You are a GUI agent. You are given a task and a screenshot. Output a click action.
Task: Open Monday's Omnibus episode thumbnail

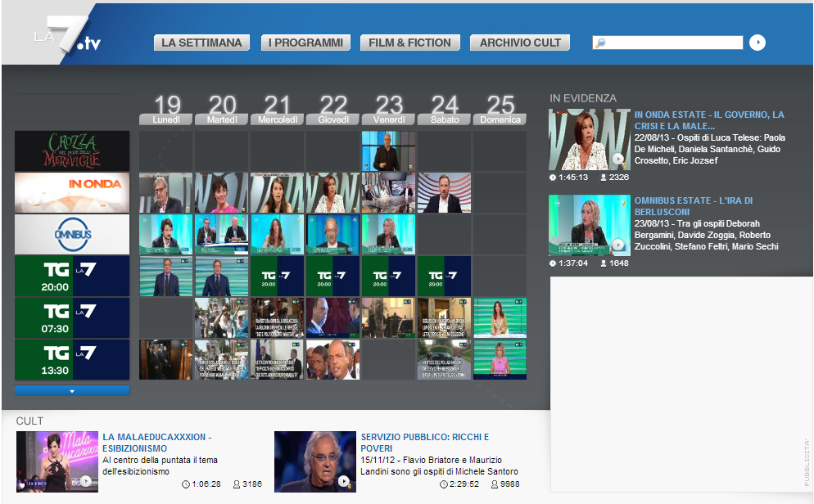pyautogui.click(x=166, y=234)
